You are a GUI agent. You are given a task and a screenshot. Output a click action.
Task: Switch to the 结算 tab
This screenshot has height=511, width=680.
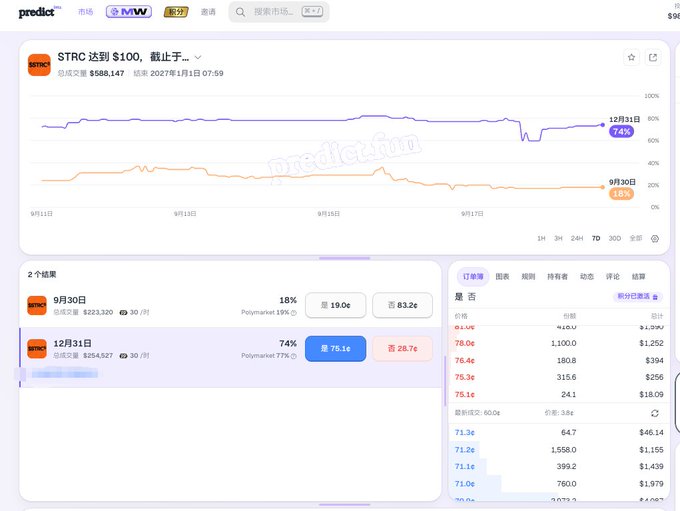638,277
